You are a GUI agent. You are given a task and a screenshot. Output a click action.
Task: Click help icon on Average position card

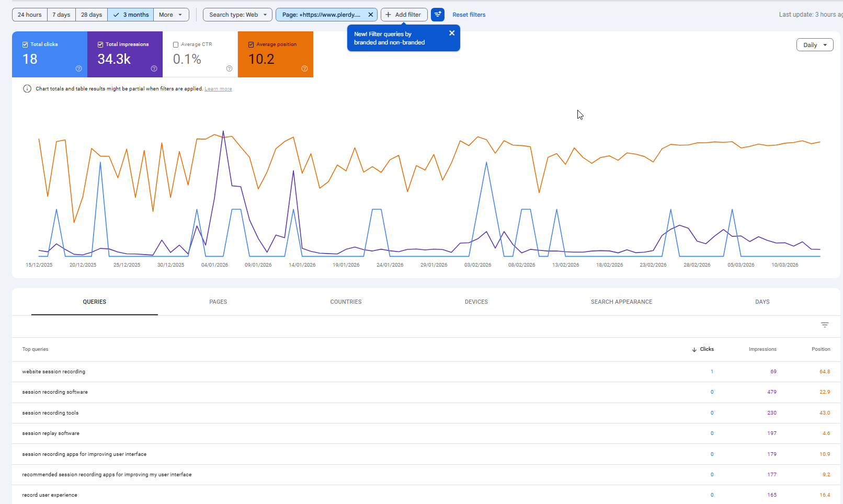(x=304, y=68)
